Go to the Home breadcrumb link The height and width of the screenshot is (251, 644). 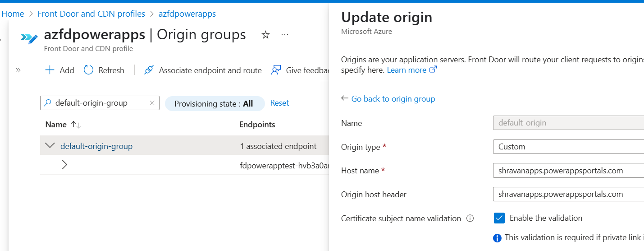click(13, 14)
